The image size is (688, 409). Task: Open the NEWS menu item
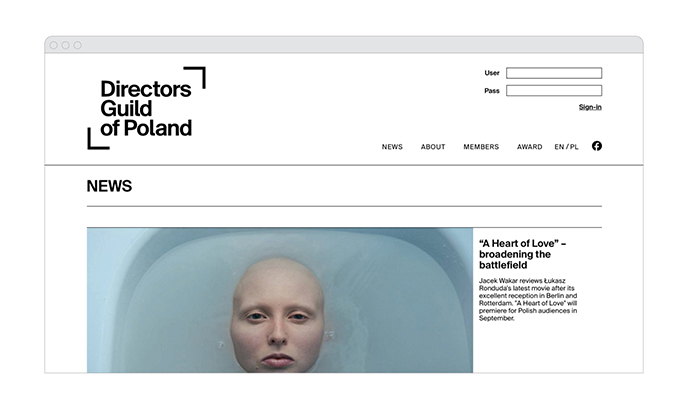coord(392,147)
